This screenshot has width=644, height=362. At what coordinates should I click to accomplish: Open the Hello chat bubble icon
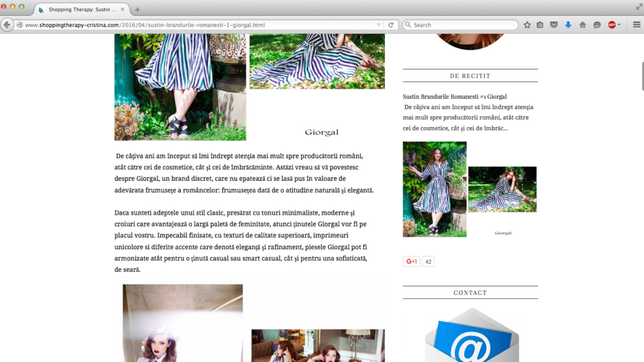tap(597, 25)
